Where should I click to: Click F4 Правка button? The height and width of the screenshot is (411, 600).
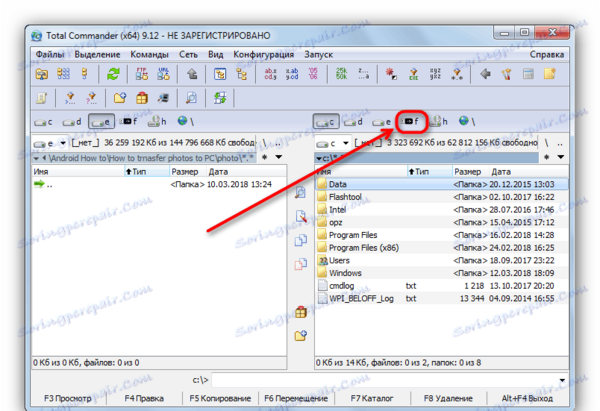(144, 398)
